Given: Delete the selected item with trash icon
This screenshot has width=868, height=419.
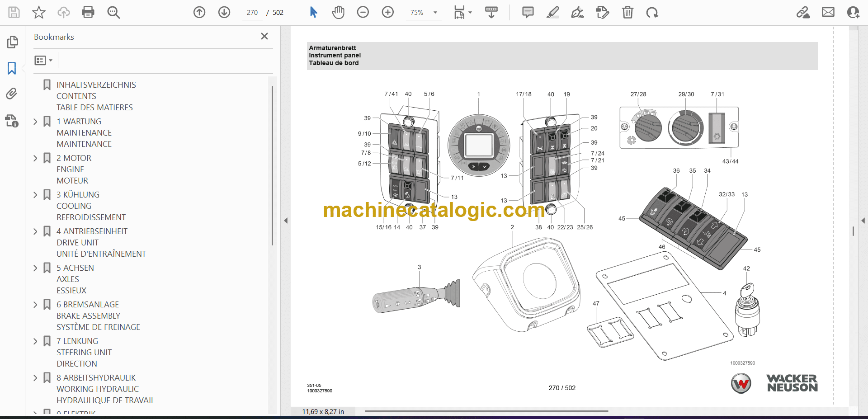Looking at the screenshot, I should (x=627, y=12).
